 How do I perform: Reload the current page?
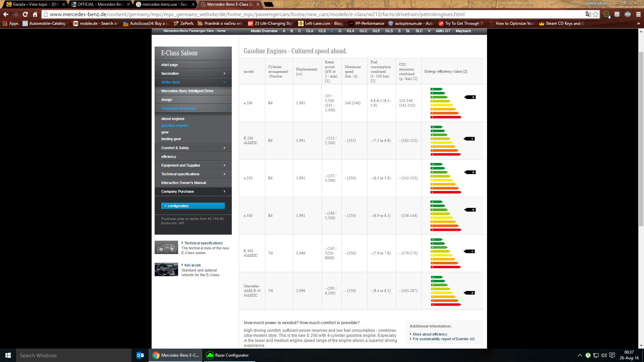(25, 14)
